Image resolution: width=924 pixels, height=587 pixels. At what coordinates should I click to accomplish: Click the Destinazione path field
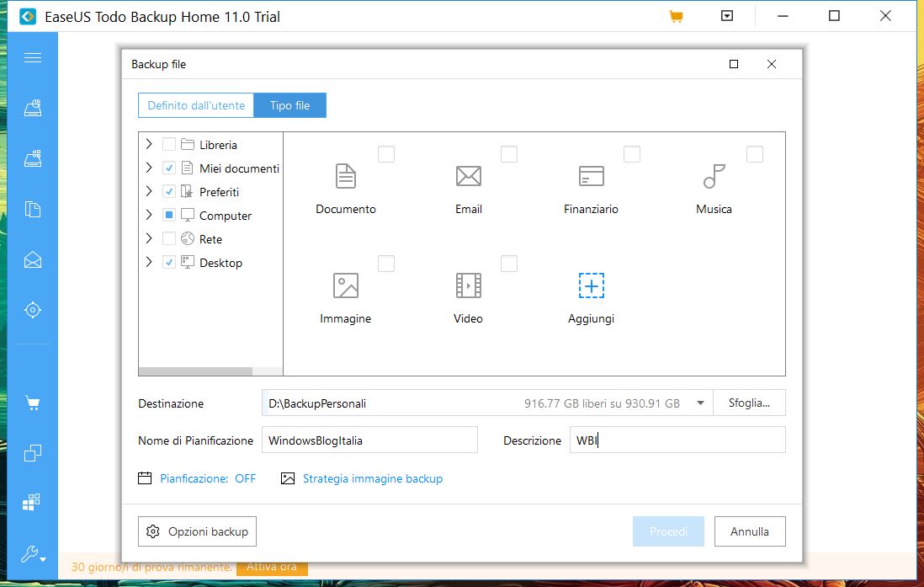point(487,403)
